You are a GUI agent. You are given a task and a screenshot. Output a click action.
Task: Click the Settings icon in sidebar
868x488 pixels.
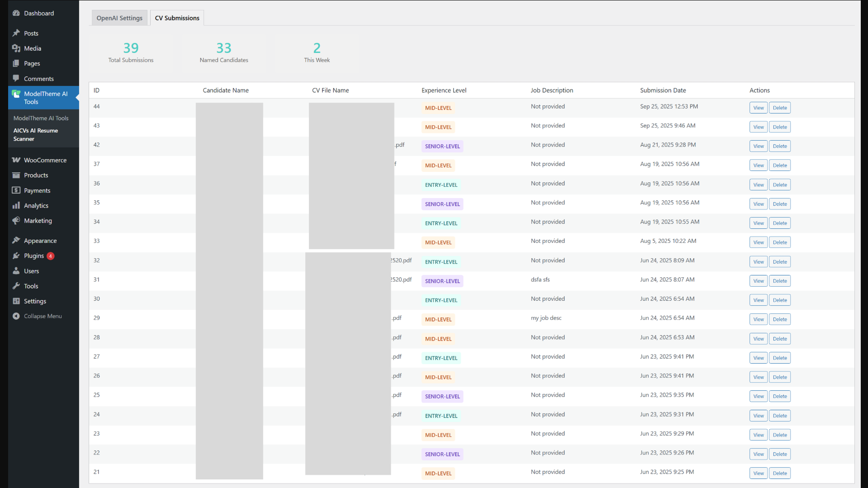coord(16,301)
